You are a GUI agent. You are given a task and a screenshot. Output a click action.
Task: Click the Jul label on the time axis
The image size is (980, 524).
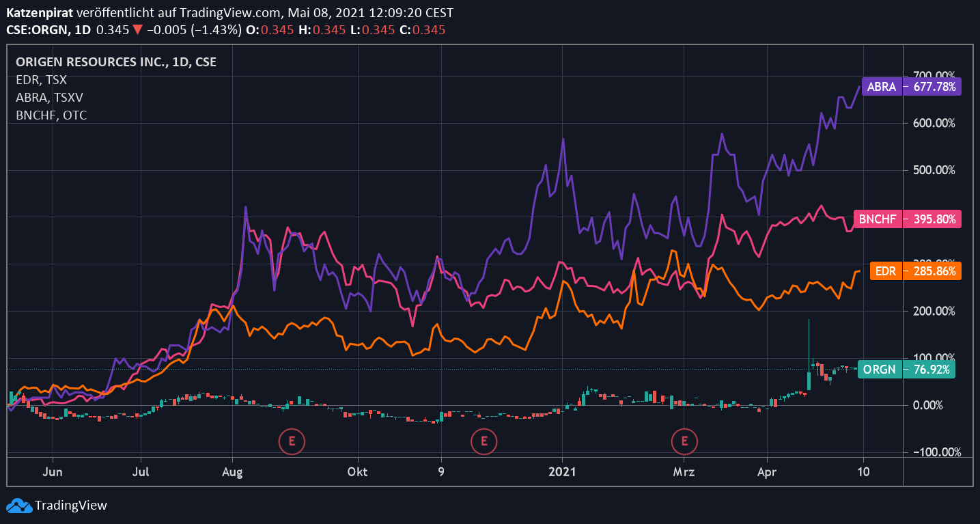tap(141, 472)
